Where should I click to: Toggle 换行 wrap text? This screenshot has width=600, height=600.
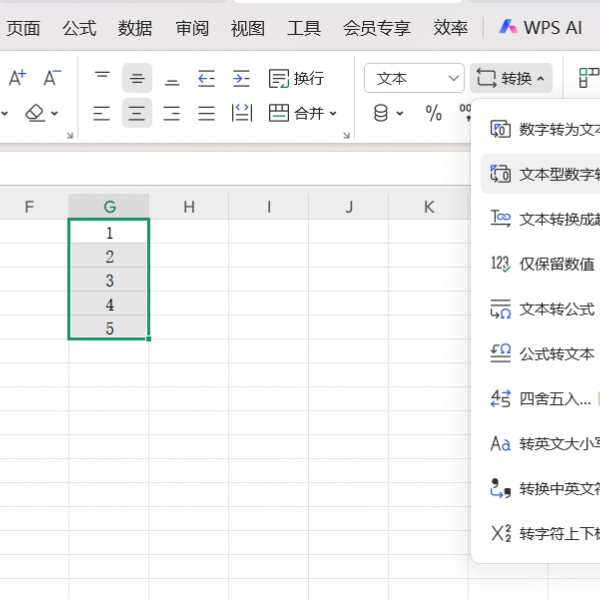point(296,78)
